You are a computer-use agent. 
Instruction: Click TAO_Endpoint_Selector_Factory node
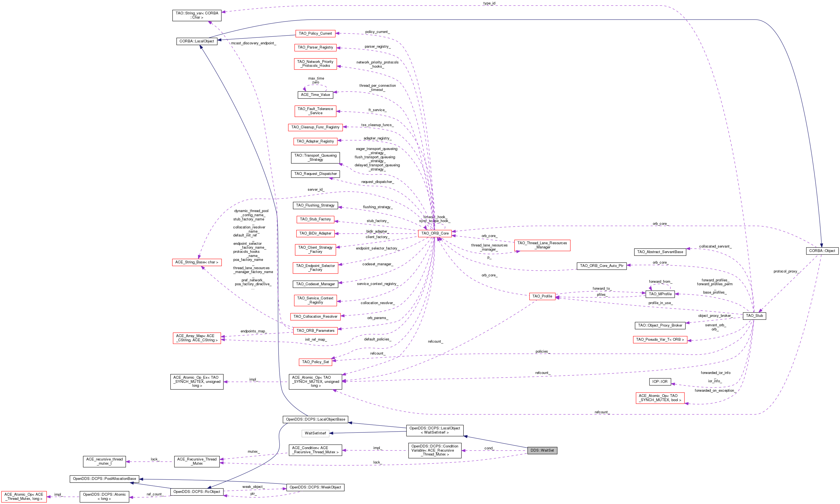click(315, 268)
